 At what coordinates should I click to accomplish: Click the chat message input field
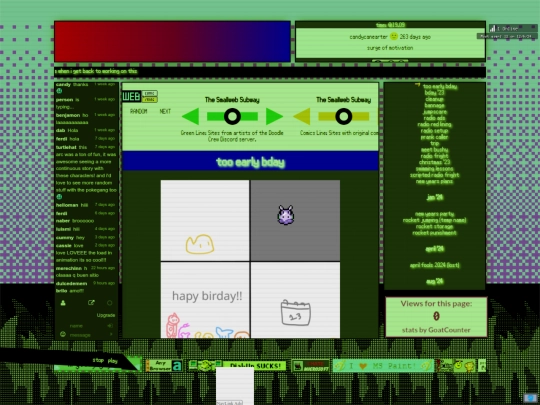88,335
